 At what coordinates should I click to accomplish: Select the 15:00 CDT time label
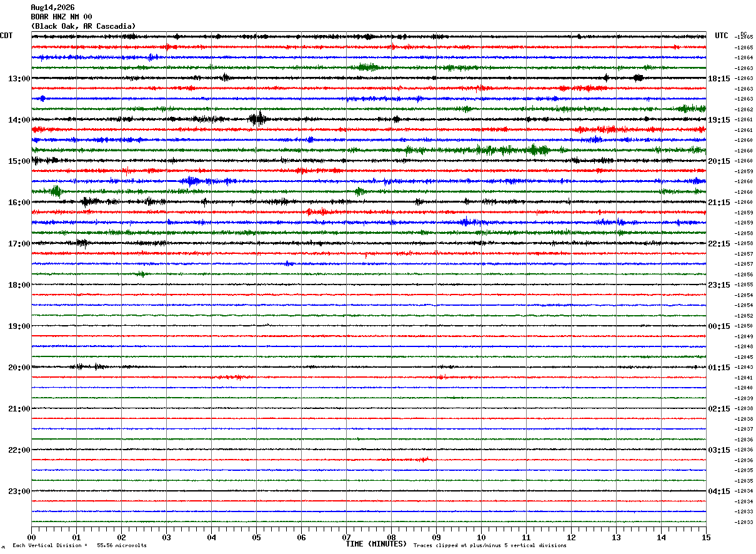[19, 161]
